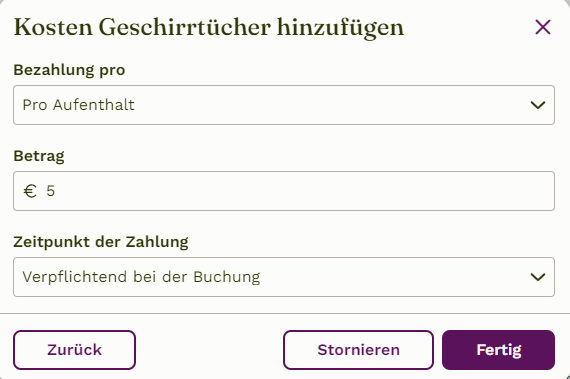Confirm with the Fertig button
Image resolution: width=570 pixels, height=379 pixels.
coord(498,350)
